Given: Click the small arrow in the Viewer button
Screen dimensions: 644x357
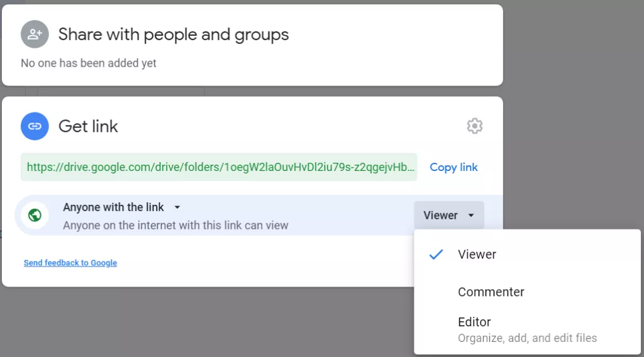Looking at the screenshot, I should 471,215.
